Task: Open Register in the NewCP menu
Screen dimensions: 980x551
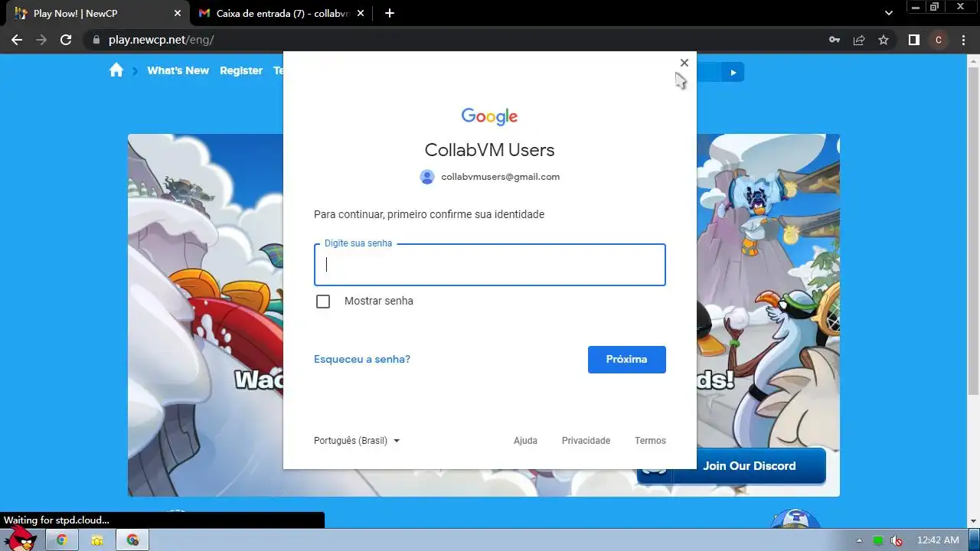Action: tap(241, 70)
